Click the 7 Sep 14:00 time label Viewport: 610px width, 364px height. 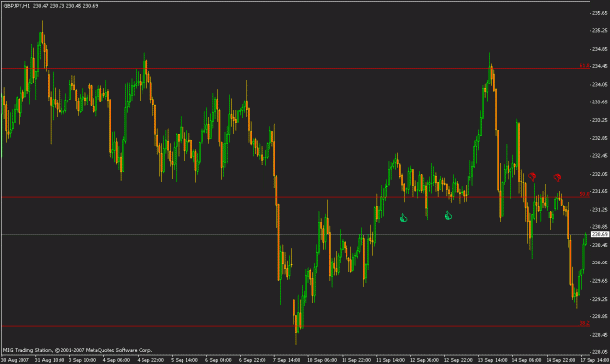tap(287, 360)
